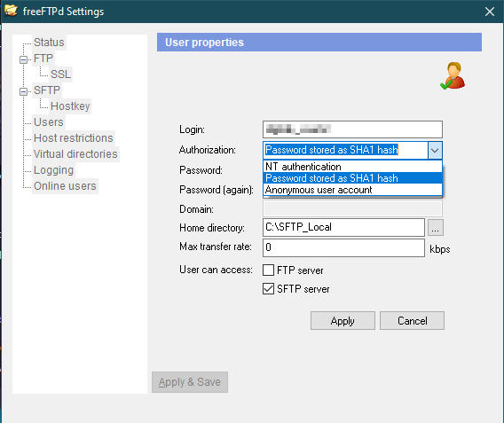The image size is (504, 423).
Task: Click the Cancel button
Action: [412, 320]
